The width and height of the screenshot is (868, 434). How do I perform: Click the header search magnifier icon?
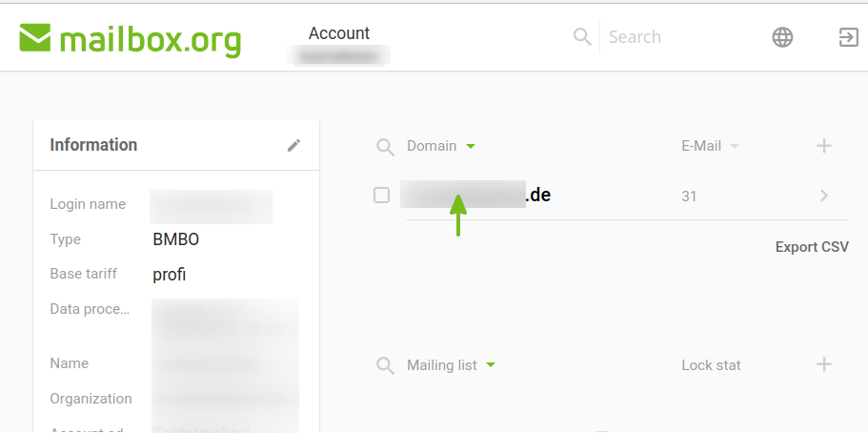[582, 37]
